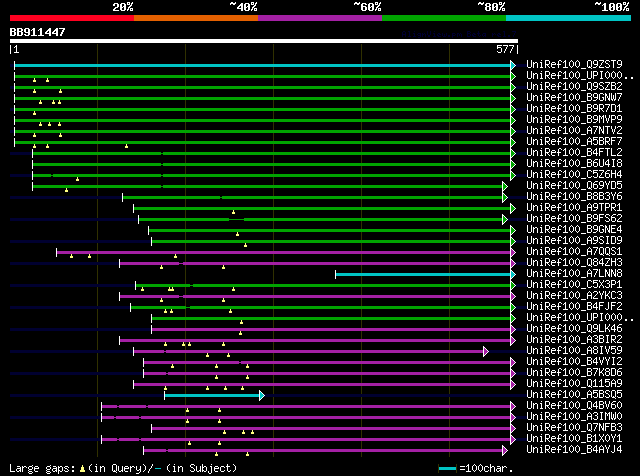The width and height of the screenshot is (640, 476).
Task: Click the UniRef100_C5X3P1 label
Action: [574, 285]
